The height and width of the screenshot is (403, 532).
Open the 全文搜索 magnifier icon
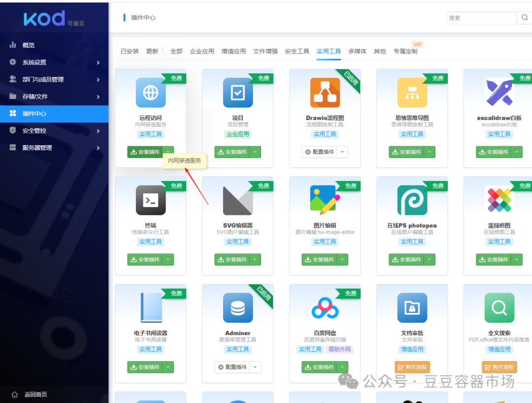[499, 308]
